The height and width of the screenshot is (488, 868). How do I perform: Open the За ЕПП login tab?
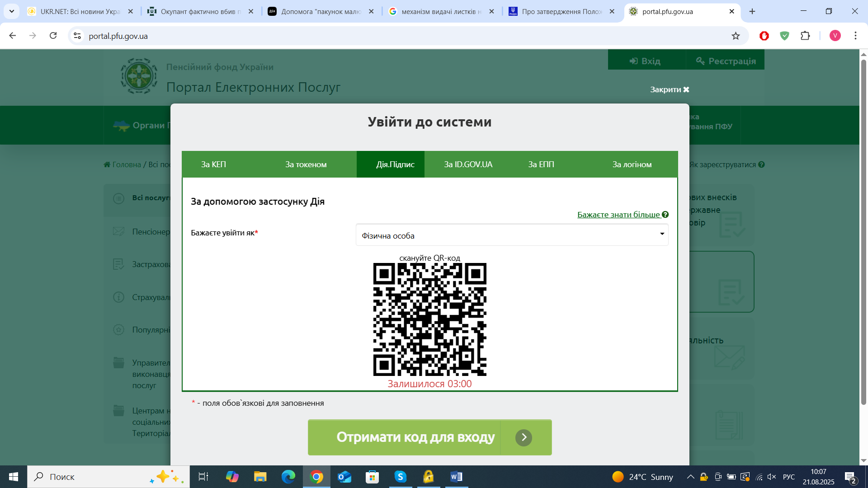tap(541, 164)
